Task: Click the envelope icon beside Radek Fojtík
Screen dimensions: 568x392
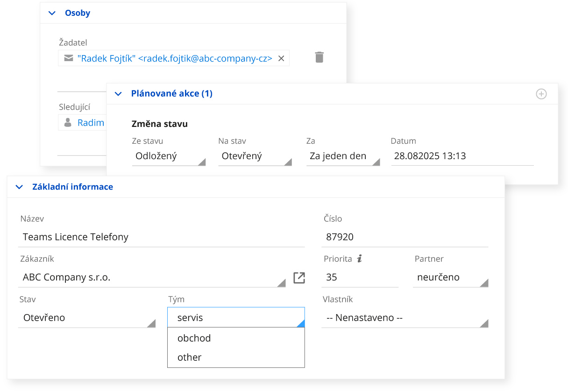Action: [68, 58]
